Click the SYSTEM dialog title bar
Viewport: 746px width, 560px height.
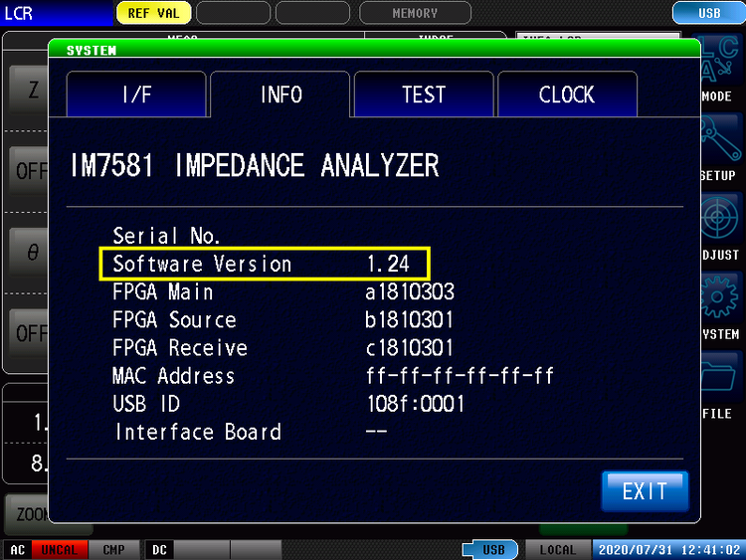374,49
